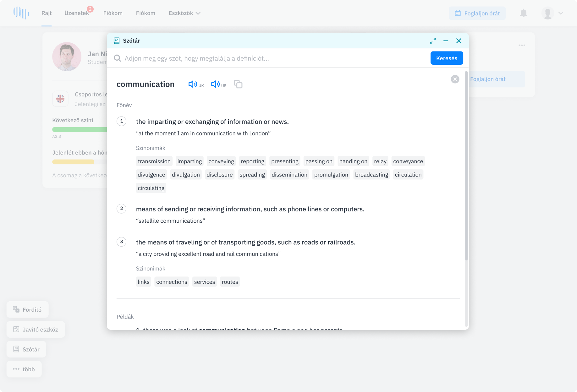The image size is (577, 392).
Task: Open the Fordító translator tool
Action: coord(28,310)
